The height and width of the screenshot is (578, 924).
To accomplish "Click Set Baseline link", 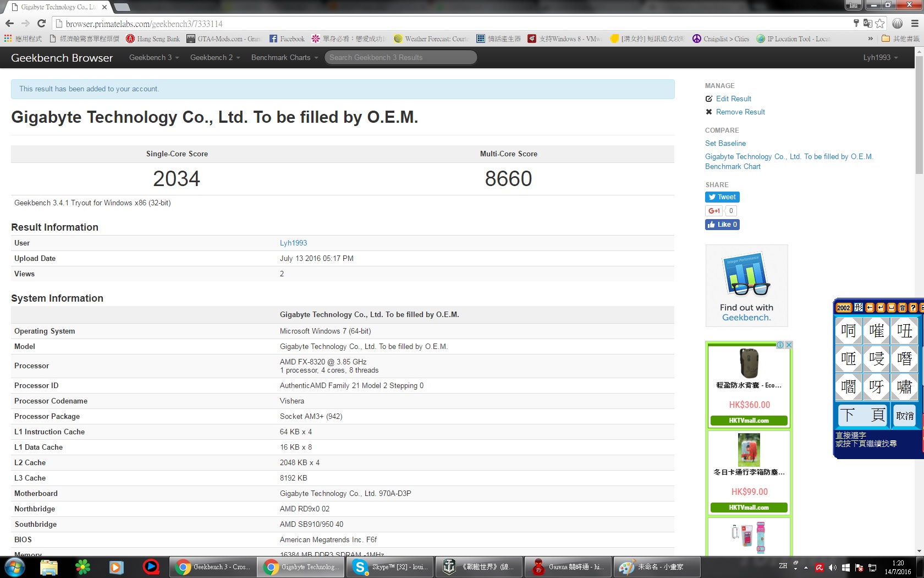I will pos(725,143).
